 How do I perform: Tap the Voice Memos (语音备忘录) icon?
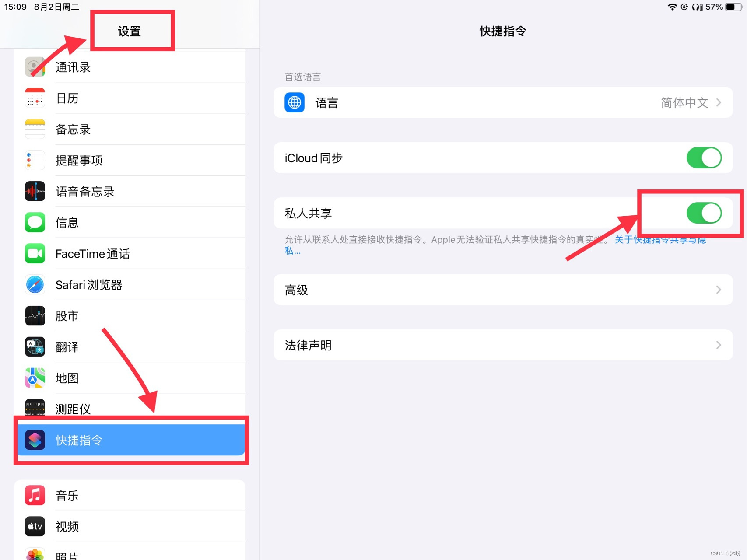tap(35, 191)
